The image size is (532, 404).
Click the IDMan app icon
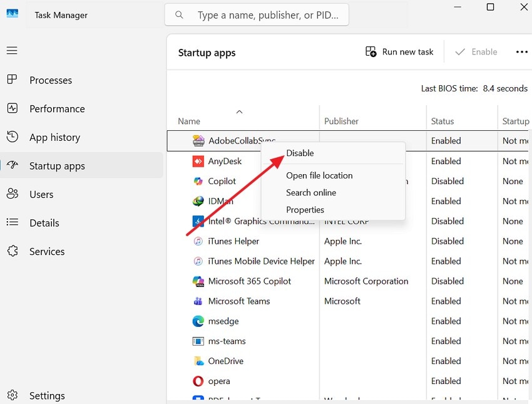click(x=198, y=201)
